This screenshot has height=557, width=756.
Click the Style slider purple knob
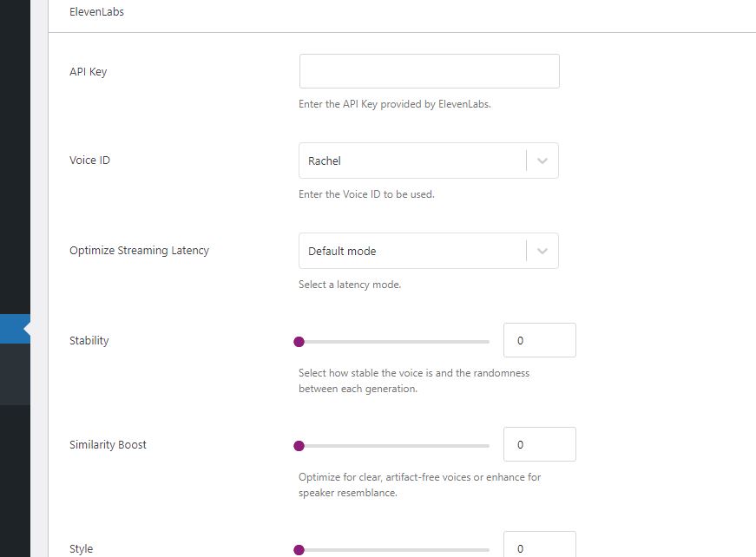pyautogui.click(x=299, y=550)
